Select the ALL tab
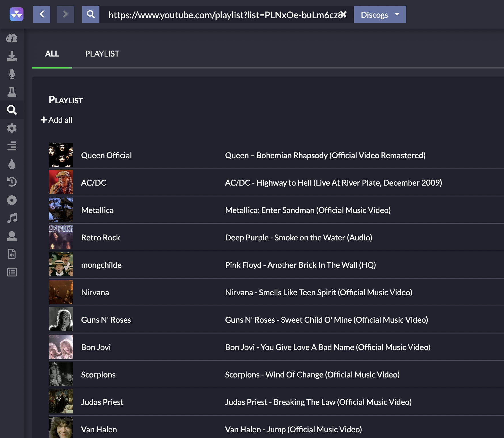504x438 pixels. pyautogui.click(x=52, y=54)
